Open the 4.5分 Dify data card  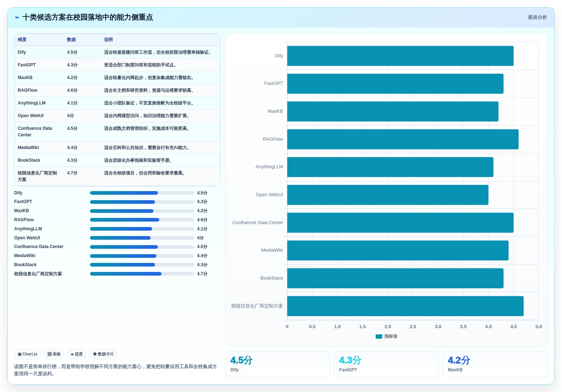coord(278,364)
